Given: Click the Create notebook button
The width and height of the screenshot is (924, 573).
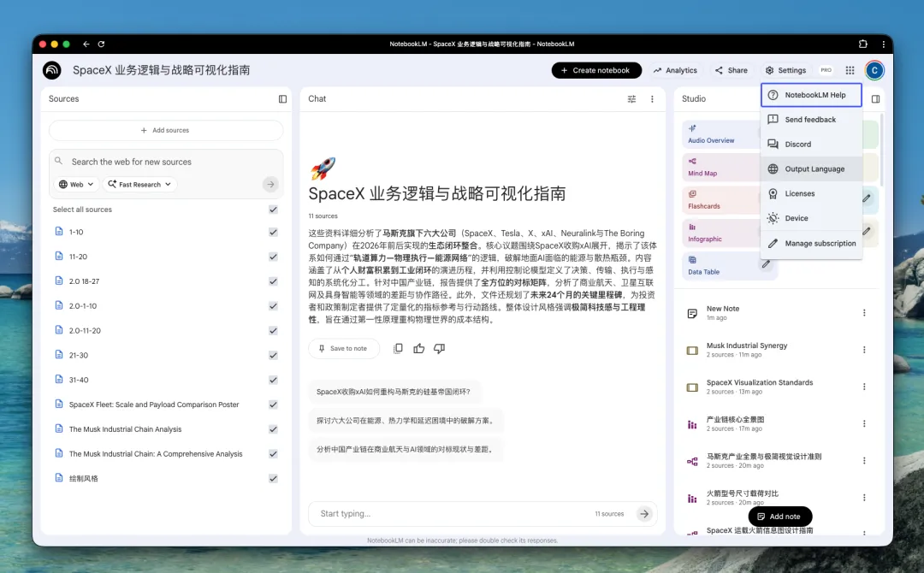Looking at the screenshot, I should pos(596,70).
